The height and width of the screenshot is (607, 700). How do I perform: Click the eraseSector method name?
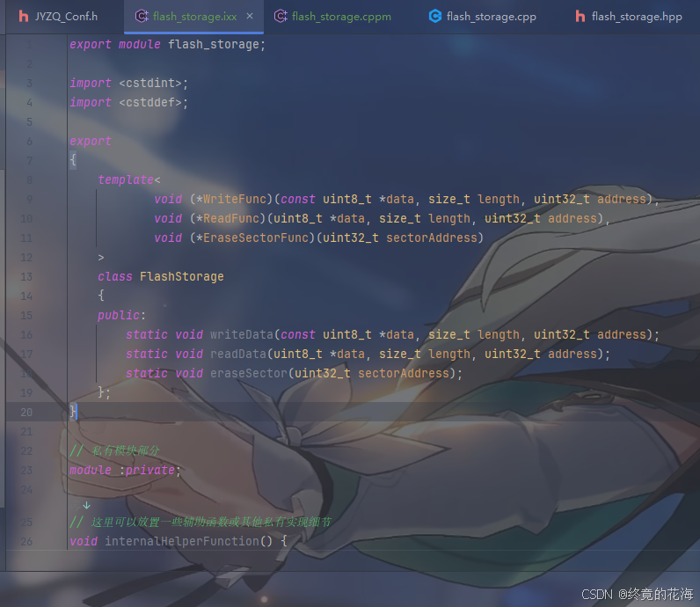tap(249, 373)
